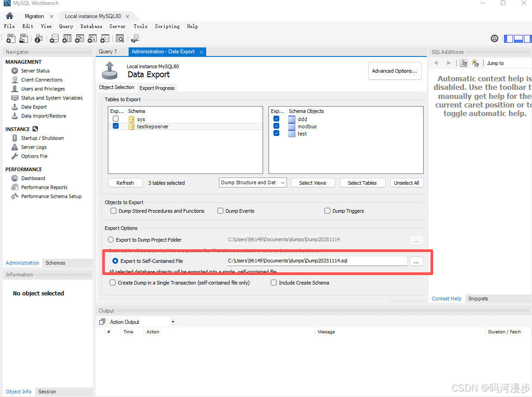Open Performance Schema Setup
The image size is (532, 397).
click(51, 196)
